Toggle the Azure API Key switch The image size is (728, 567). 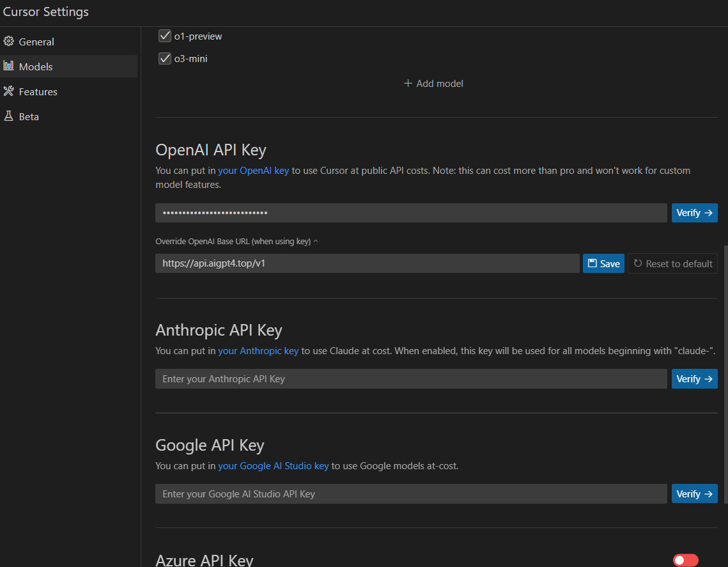(685, 560)
